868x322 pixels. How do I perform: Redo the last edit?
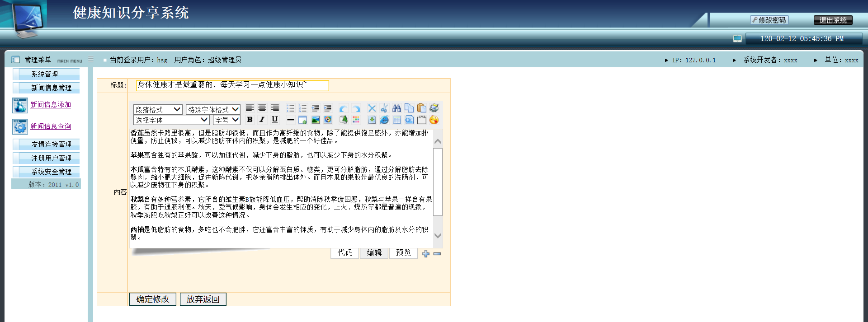click(x=356, y=108)
